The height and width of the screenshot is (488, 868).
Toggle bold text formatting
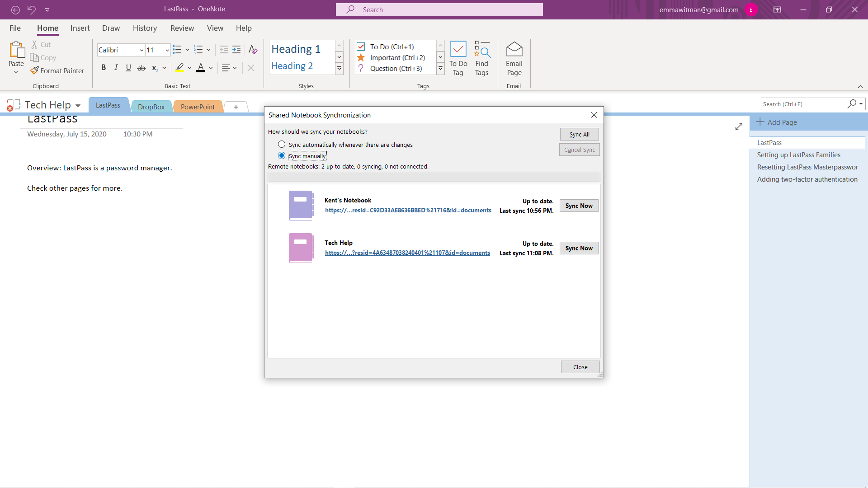pyautogui.click(x=104, y=68)
